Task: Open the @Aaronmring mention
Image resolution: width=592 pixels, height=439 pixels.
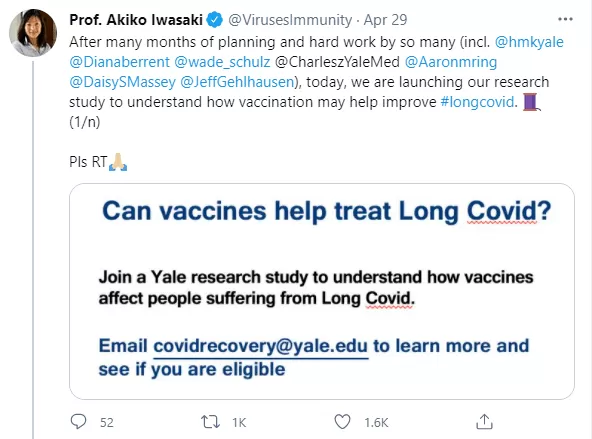Action: pyautogui.click(x=451, y=62)
